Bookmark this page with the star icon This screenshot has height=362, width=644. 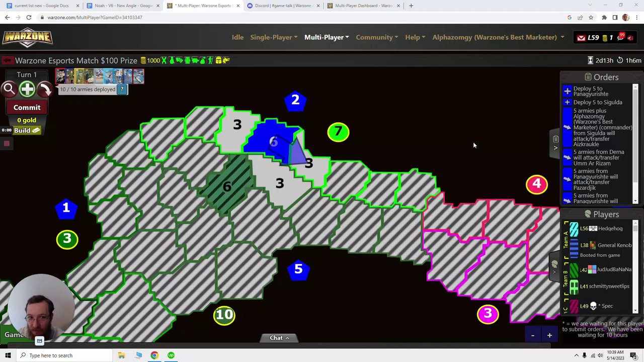(591, 18)
